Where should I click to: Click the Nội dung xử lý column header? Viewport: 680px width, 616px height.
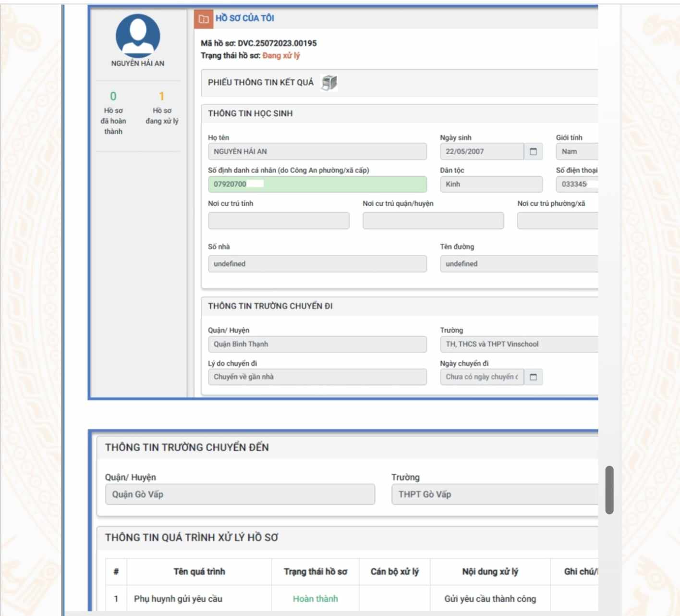(490, 572)
